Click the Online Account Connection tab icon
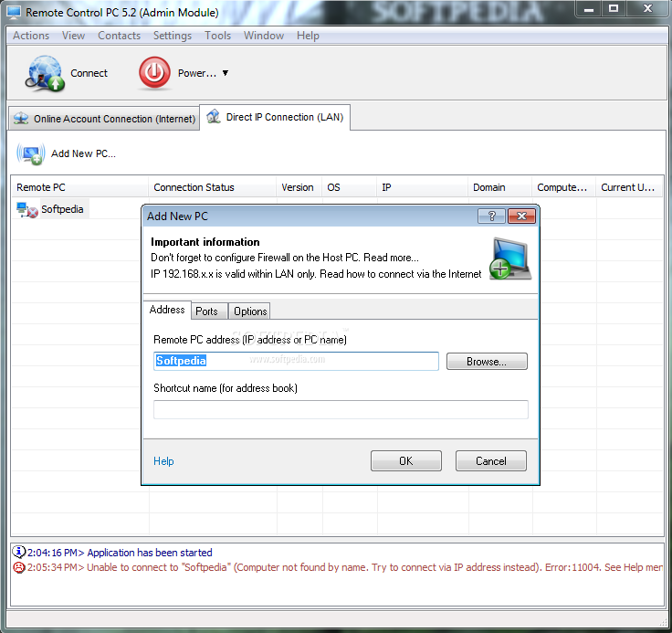 [x=21, y=119]
